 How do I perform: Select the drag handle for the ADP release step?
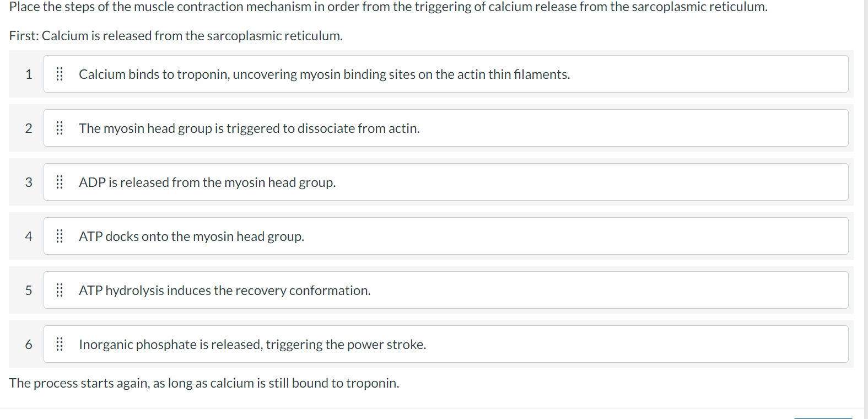(x=60, y=182)
